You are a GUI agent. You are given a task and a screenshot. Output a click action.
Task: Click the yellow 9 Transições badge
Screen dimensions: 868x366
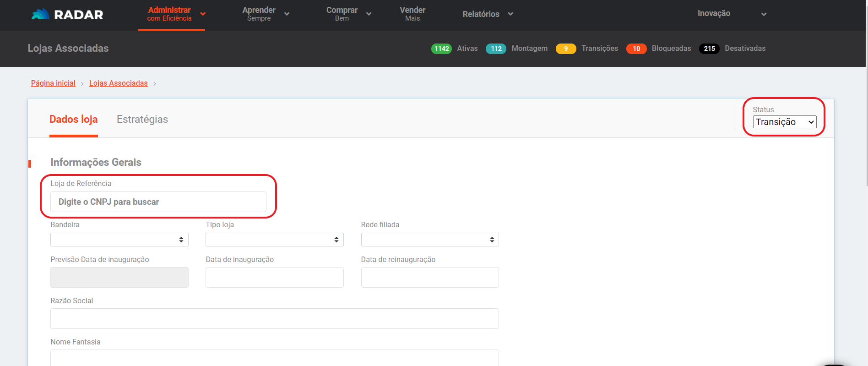tap(566, 49)
